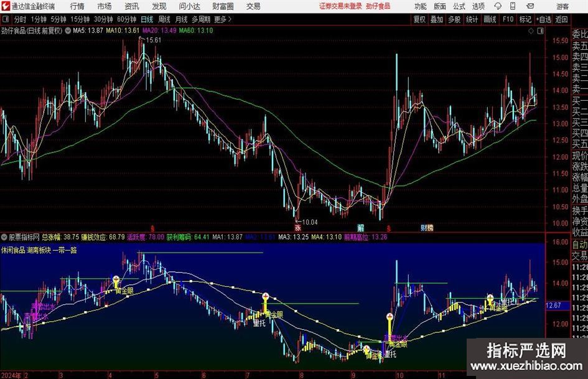This screenshot has width=588, height=379.
Task: Click the 标记 mark button
Action: pyautogui.click(x=525, y=19)
